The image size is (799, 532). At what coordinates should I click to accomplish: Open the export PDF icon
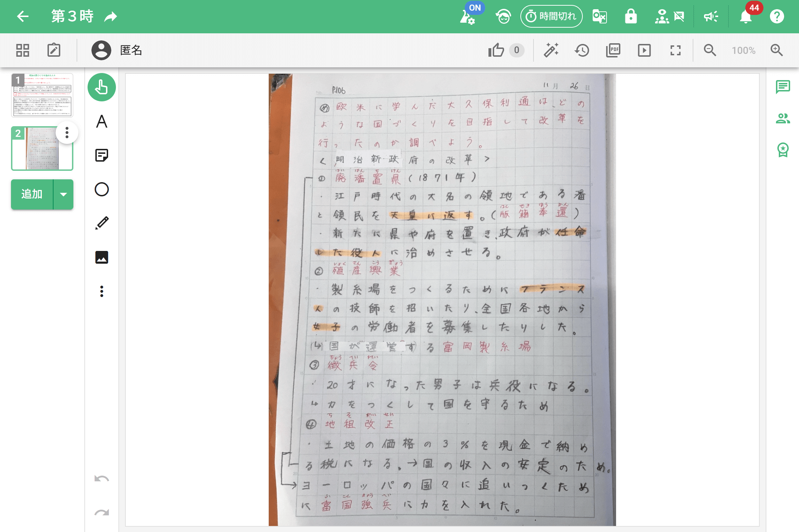[x=613, y=50]
